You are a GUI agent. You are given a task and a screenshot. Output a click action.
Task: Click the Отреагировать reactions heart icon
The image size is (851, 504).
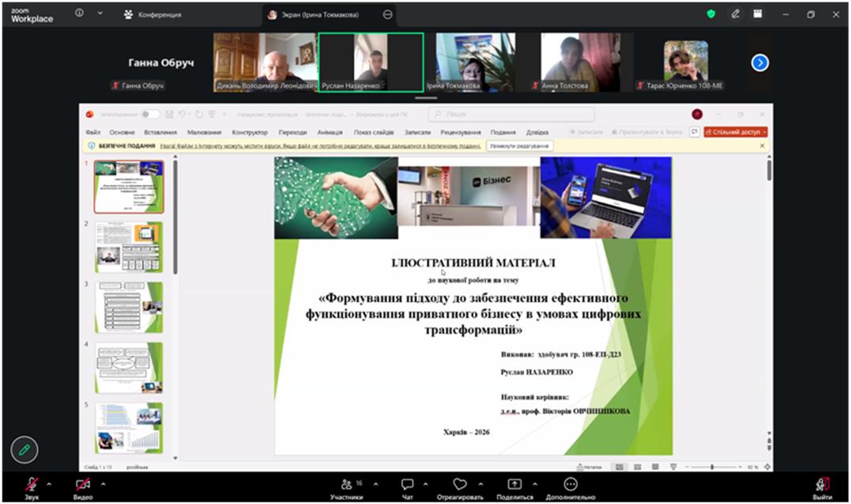[460, 484]
